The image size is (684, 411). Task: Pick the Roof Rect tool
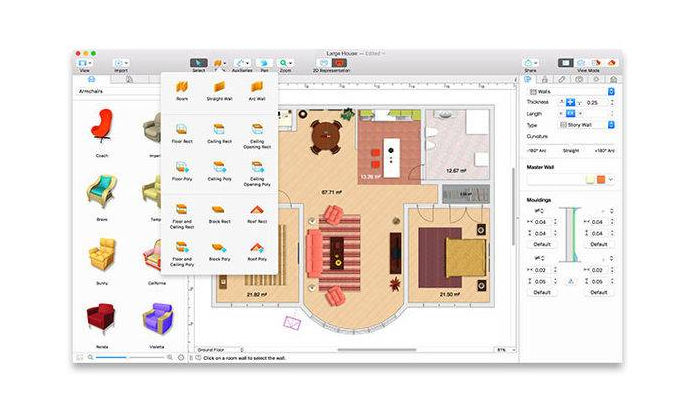pos(257,213)
